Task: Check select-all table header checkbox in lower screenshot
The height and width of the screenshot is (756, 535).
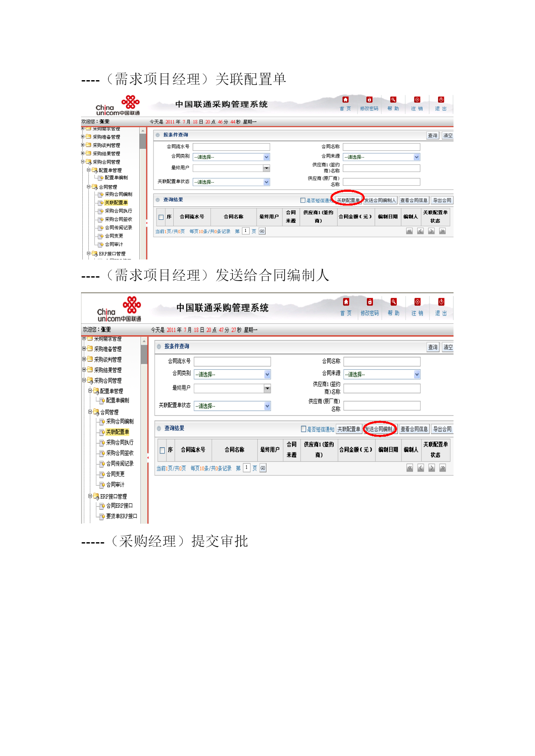Action: click(x=162, y=450)
